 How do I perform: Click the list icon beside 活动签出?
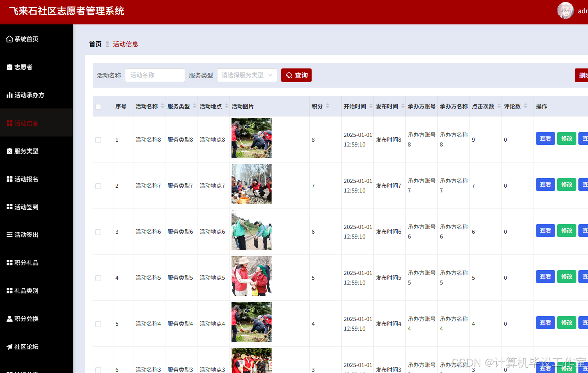point(10,235)
